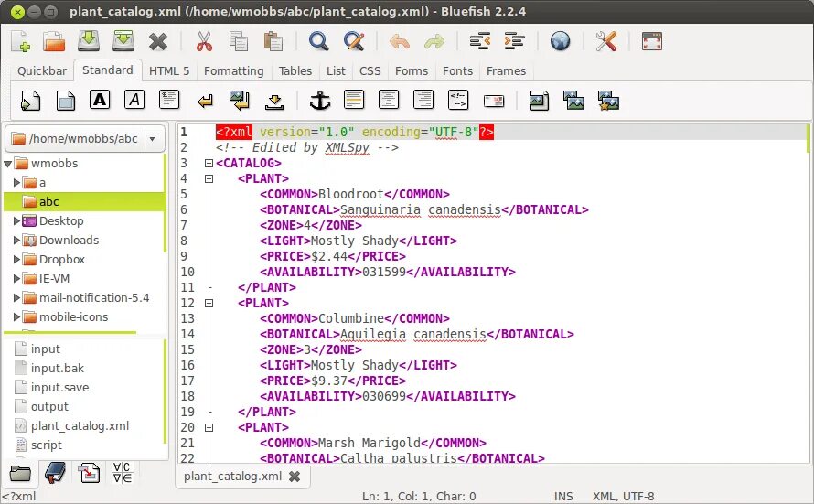Switch to the Quickbar tab
Screen dimensions: 814x504
pyautogui.click(x=42, y=71)
